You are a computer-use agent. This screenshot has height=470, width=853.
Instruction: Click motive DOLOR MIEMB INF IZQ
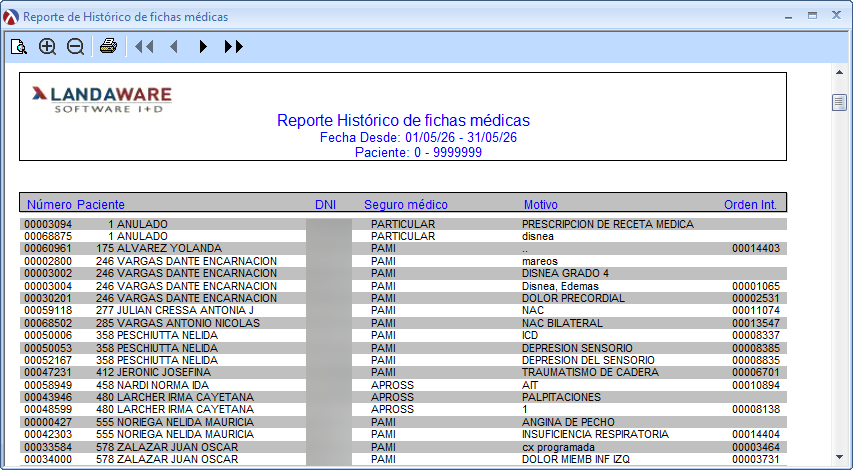576,459
